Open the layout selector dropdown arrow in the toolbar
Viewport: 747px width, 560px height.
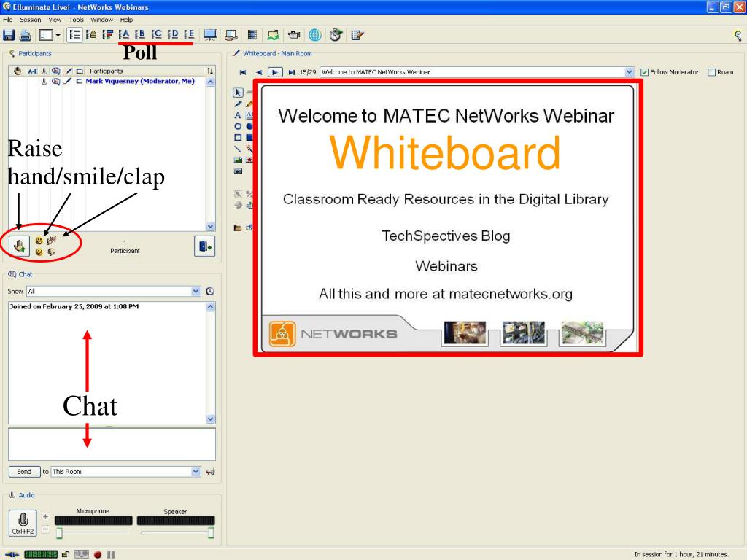(x=58, y=35)
